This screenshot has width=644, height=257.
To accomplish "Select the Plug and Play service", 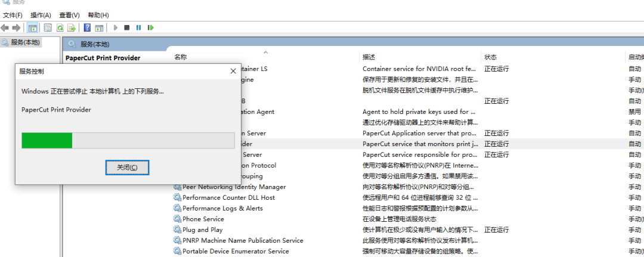I will (203, 230).
